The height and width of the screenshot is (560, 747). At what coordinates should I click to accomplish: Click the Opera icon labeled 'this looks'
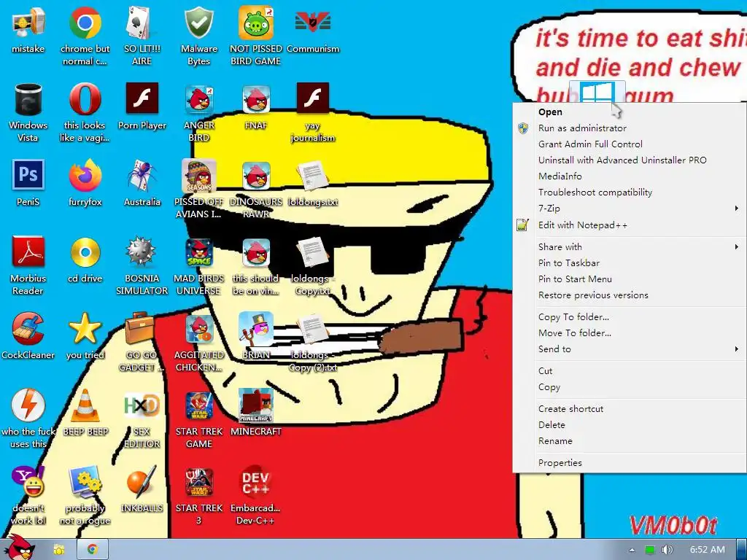85,99
